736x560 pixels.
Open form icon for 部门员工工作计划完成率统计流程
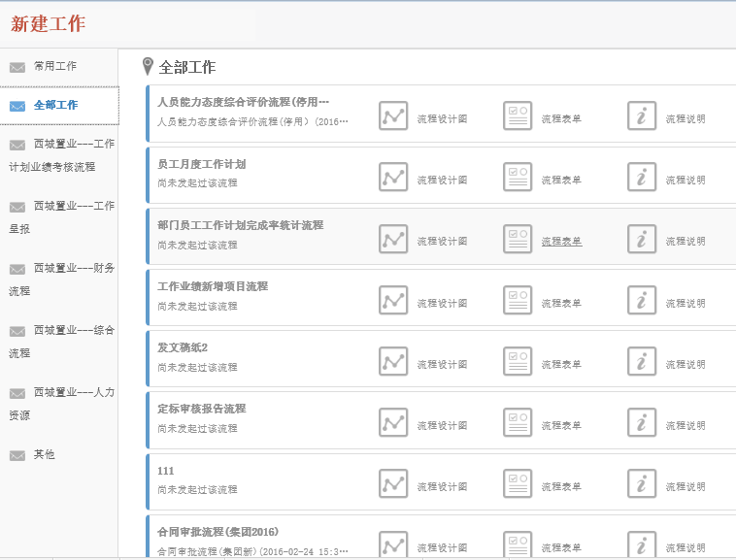click(x=518, y=239)
